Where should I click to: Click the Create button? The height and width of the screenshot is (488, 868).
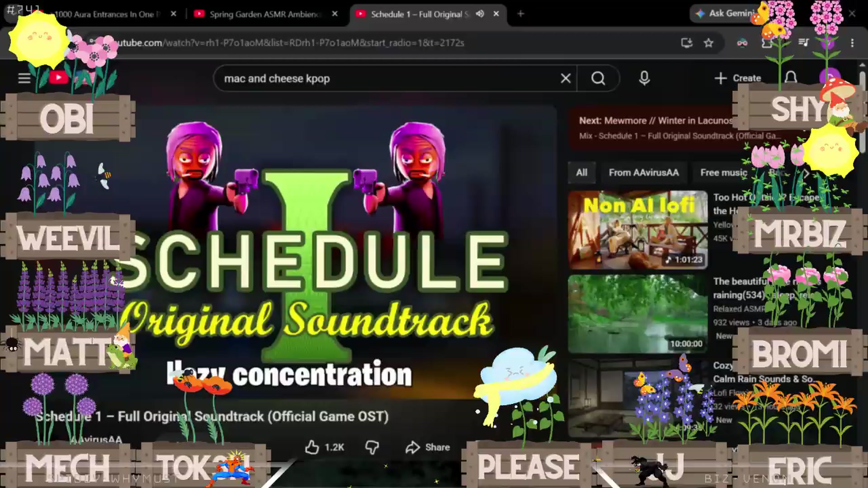click(738, 78)
